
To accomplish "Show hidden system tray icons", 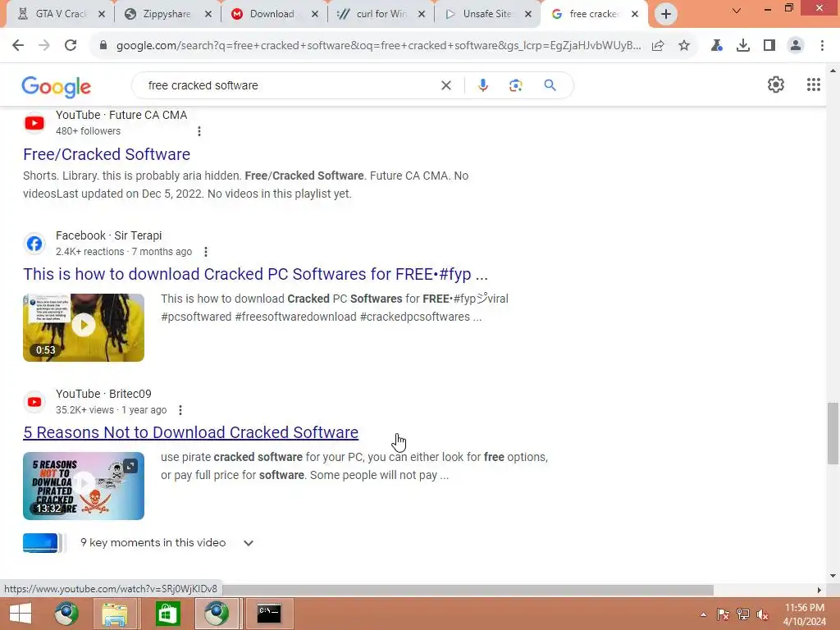I will click(x=703, y=614).
